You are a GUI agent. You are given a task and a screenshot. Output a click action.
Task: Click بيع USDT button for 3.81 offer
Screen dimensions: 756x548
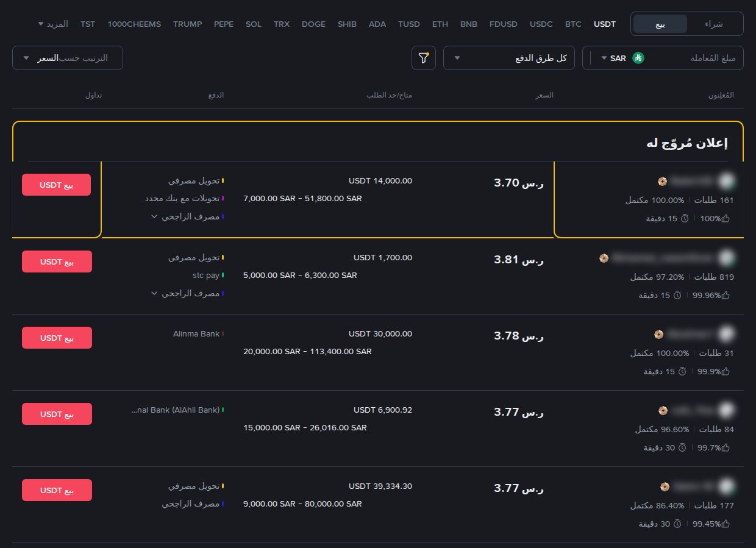click(57, 262)
